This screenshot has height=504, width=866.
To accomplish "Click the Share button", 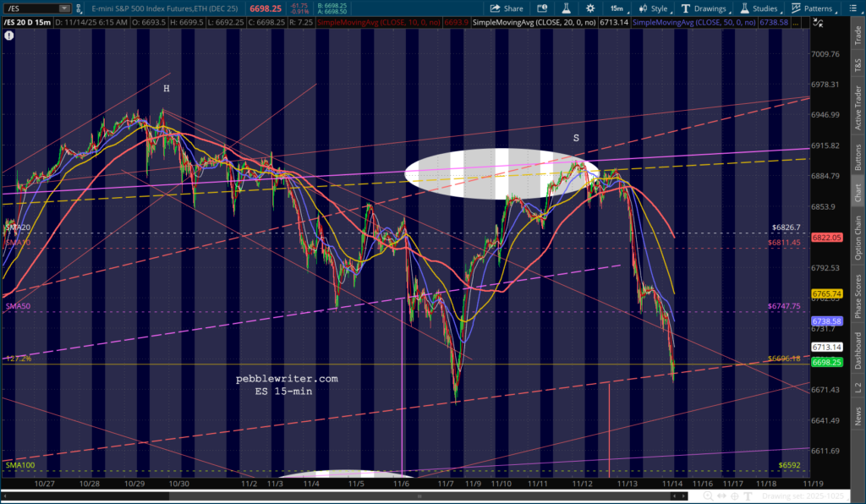I will click(507, 8).
